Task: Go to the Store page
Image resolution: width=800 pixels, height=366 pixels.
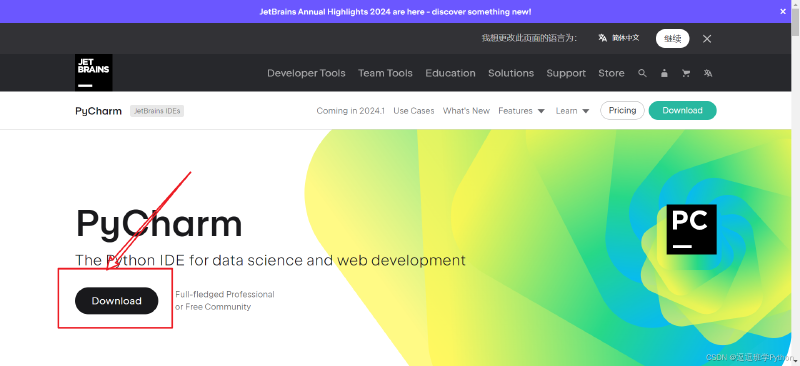Action: (611, 73)
